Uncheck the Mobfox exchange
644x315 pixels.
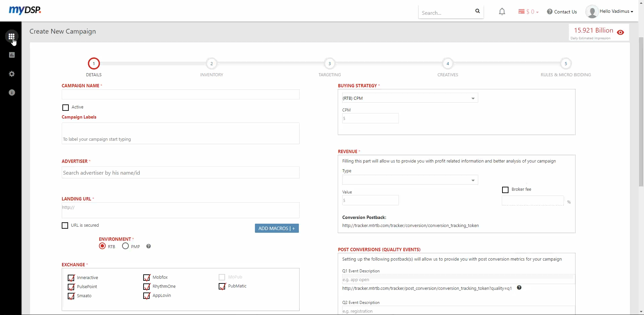coord(147,277)
